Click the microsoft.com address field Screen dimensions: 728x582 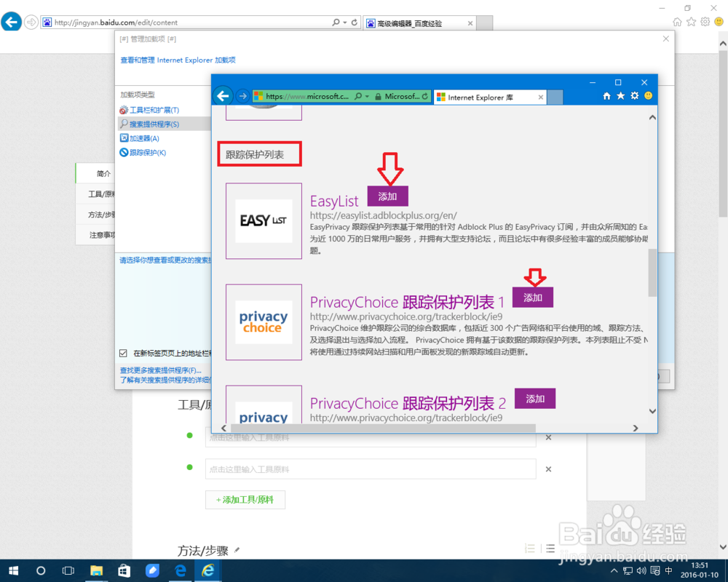[306, 96]
